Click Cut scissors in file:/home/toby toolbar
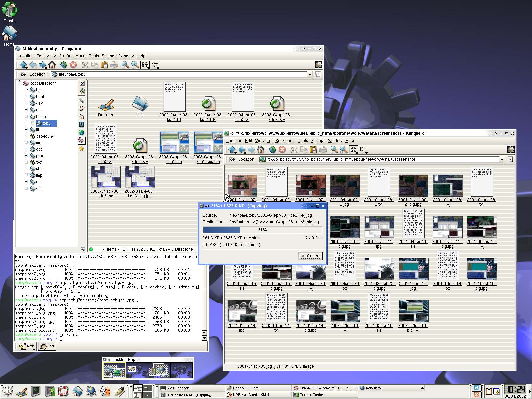Viewport: 532px width, 399px height. [85, 65]
